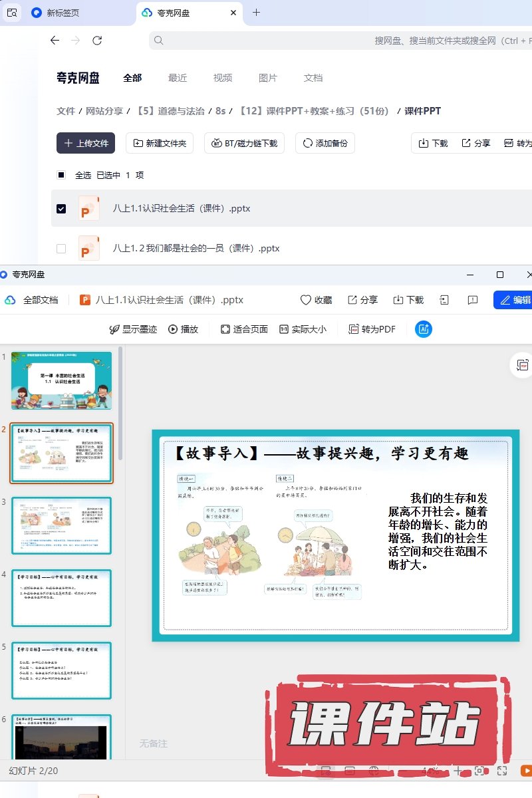Switch to the 文档 category tab
532x798 pixels.
pyautogui.click(x=313, y=78)
